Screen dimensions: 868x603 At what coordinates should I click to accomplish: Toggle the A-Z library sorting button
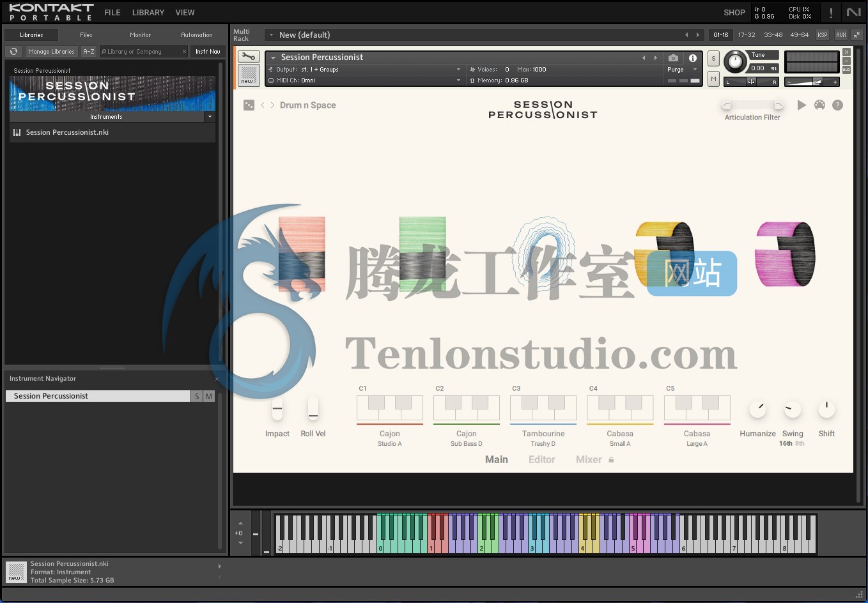[x=89, y=51]
